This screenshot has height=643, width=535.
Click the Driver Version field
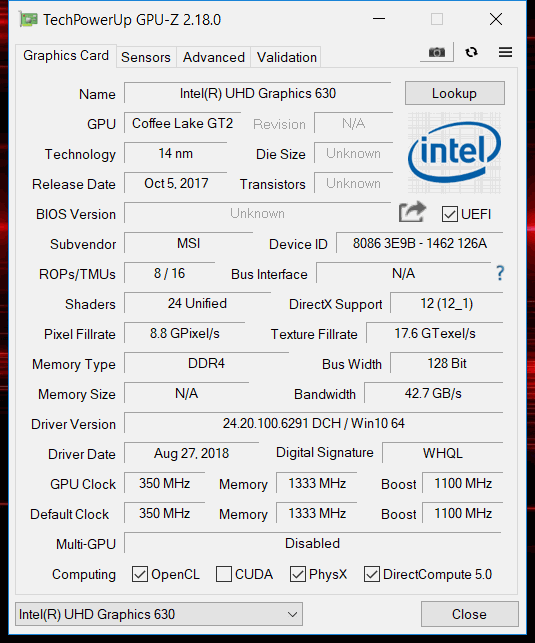[314, 423]
